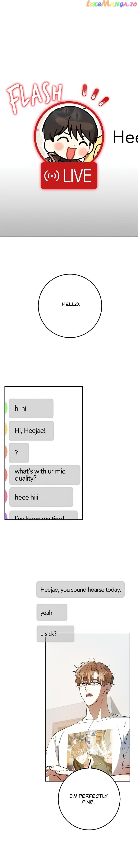Click the yellow user avatar beside 'Hi, Heejae!'
The height and width of the screenshot is (868, 138).
(x=6, y=430)
